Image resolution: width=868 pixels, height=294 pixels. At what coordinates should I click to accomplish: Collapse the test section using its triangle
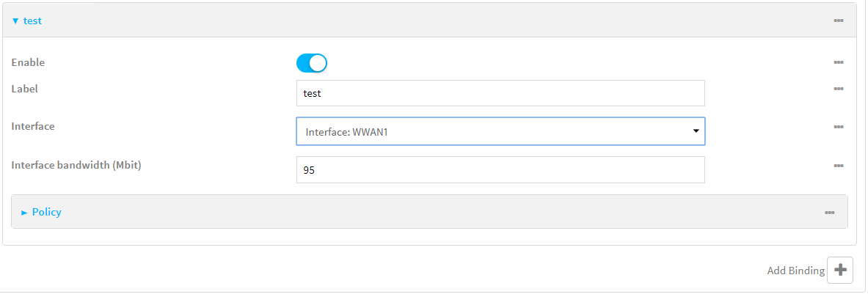click(15, 21)
